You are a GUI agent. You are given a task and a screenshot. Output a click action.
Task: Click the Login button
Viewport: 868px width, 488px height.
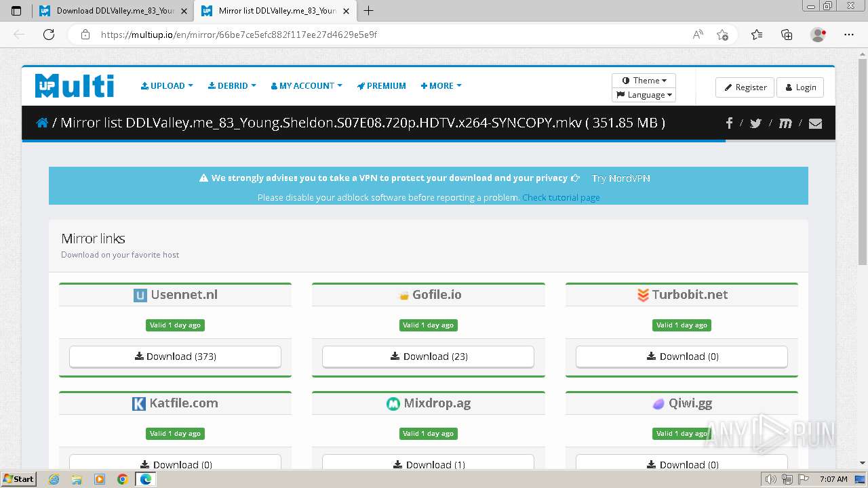[800, 87]
